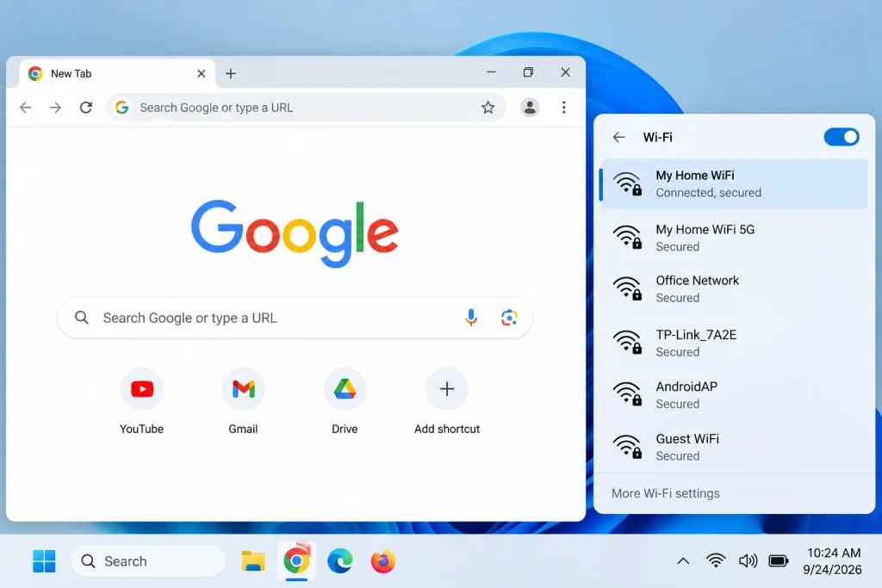882x588 pixels.
Task: Open the Gmail shortcut
Action: [x=243, y=401]
